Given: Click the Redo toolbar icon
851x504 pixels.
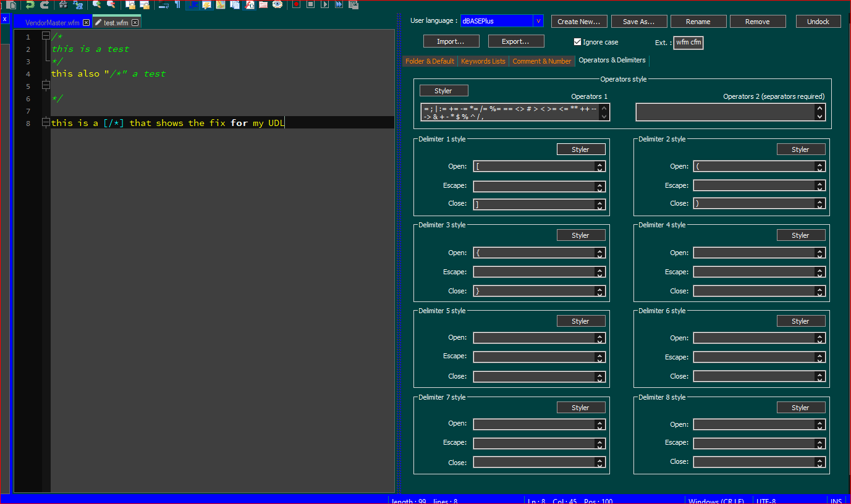Looking at the screenshot, I should (44, 4).
